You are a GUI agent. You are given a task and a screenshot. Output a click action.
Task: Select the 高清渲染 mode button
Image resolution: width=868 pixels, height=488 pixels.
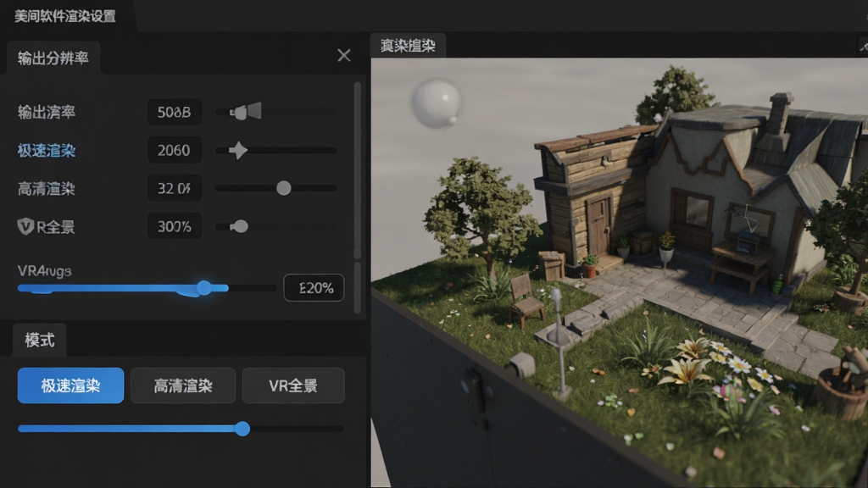[x=183, y=385]
